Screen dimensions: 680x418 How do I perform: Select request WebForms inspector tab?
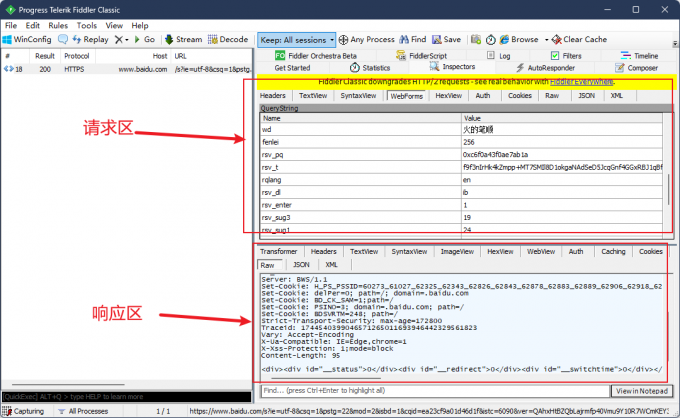pos(406,96)
